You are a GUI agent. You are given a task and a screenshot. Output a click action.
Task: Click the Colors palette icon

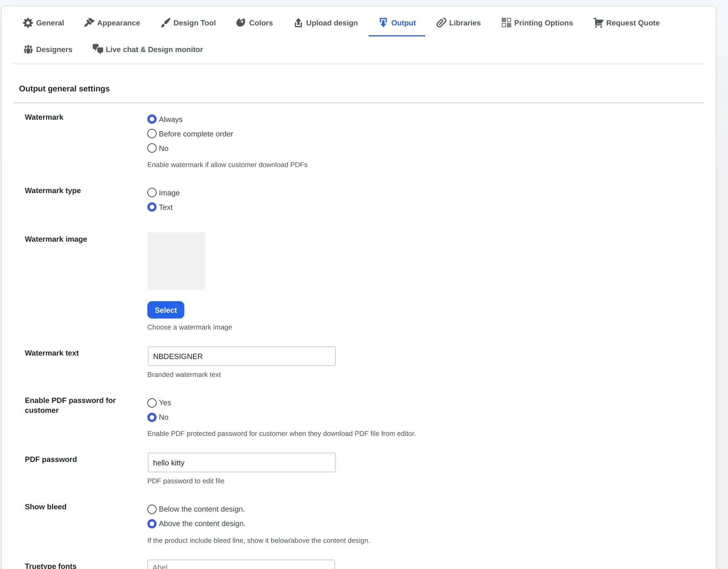241,23
